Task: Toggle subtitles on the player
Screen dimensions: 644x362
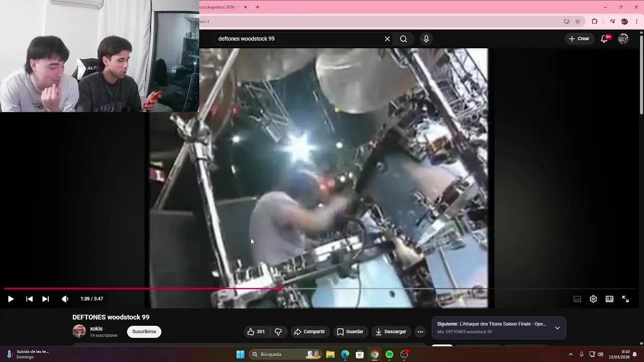Action: pyautogui.click(x=577, y=299)
